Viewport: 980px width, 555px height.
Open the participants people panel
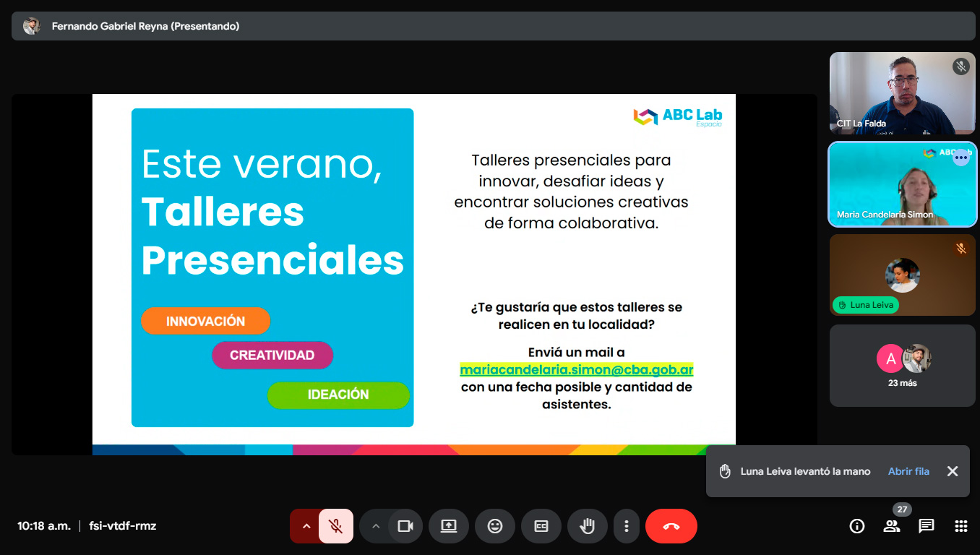pyautogui.click(x=892, y=526)
